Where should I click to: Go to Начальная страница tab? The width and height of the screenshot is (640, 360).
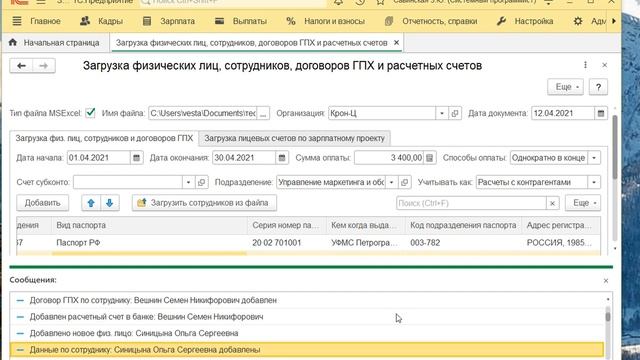click(55, 43)
